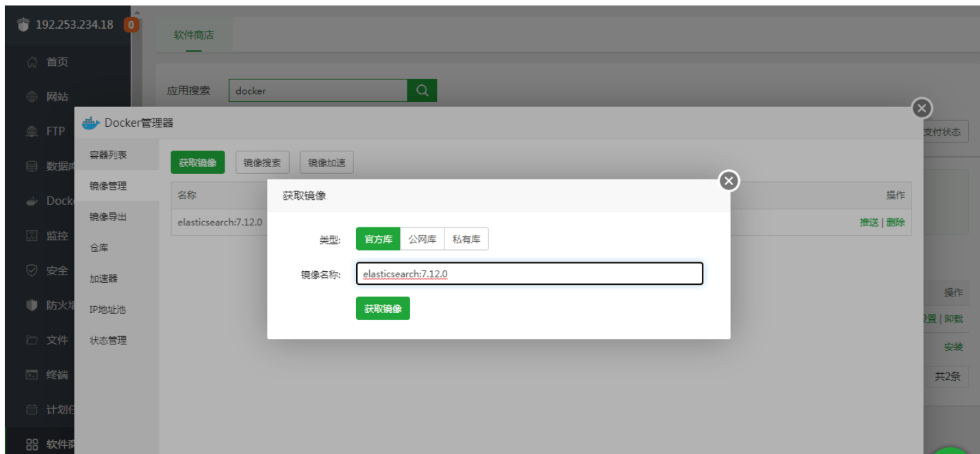Click the 共2条 pagination count

(948, 376)
